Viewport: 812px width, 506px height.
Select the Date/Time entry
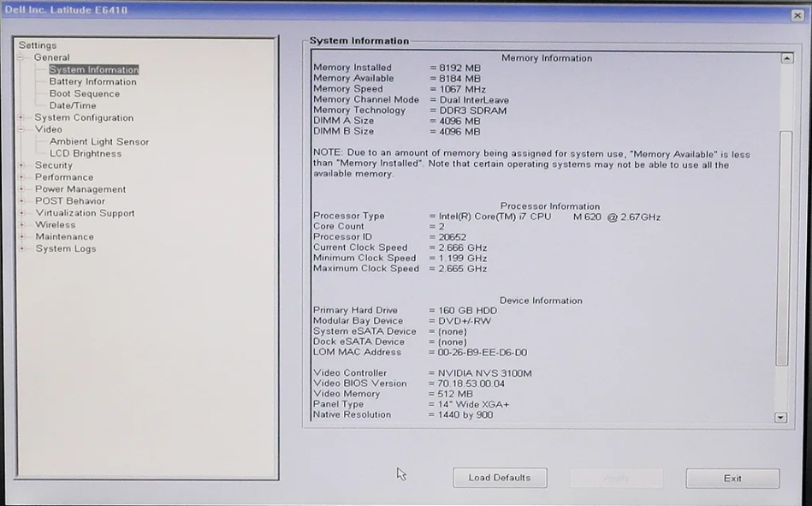74,105
